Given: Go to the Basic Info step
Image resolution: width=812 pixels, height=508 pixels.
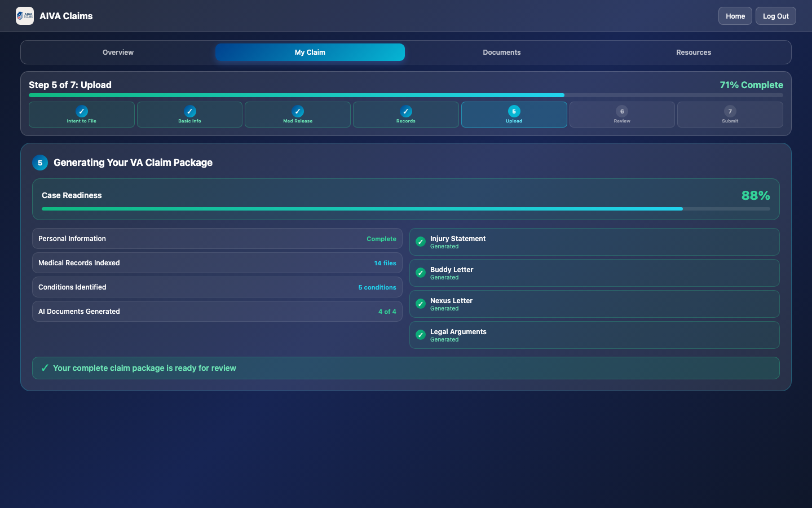Looking at the screenshot, I should [x=190, y=115].
